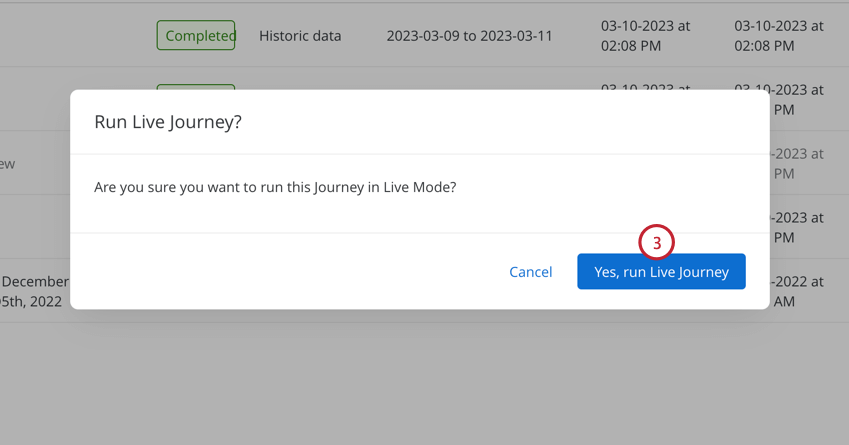Click the -2022 at AM timestamp
Viewport: 849px width, 445px height.
click(798, 291)
